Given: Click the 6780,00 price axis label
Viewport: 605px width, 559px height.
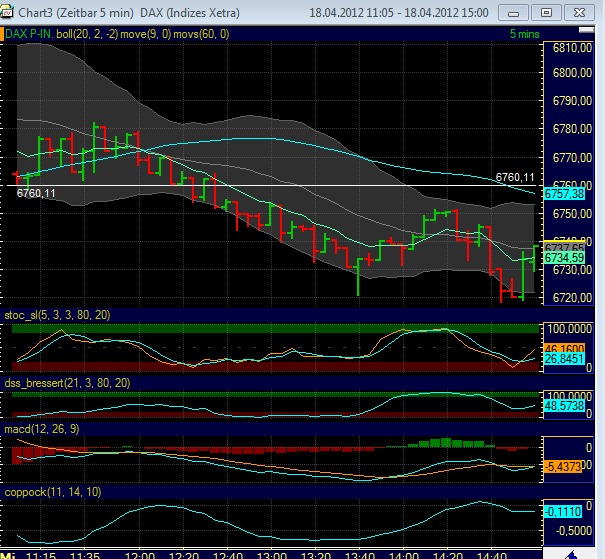Looking at the screenshot, I should pyautogui.click(x=572, y=129).
